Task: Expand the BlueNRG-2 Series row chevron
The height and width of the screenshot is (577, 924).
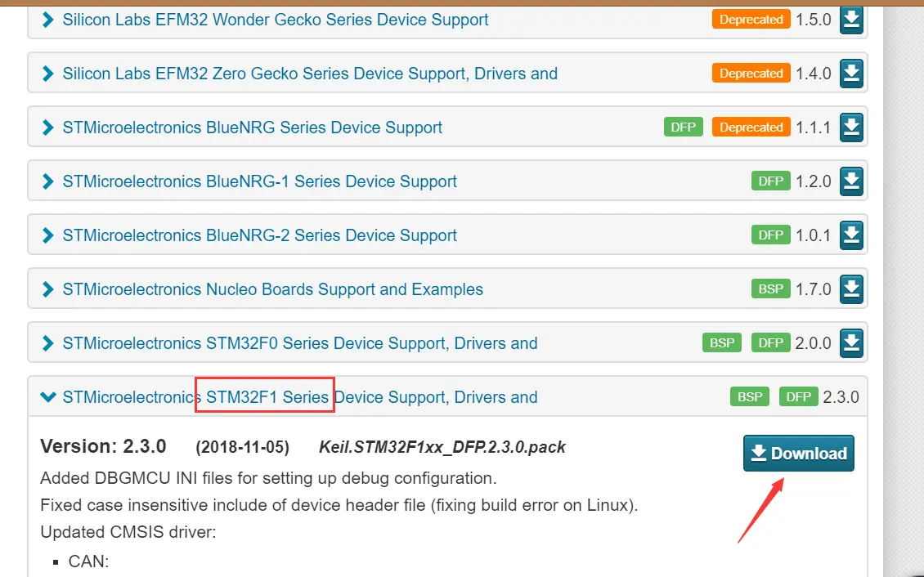Action: [x=47, y=235]
